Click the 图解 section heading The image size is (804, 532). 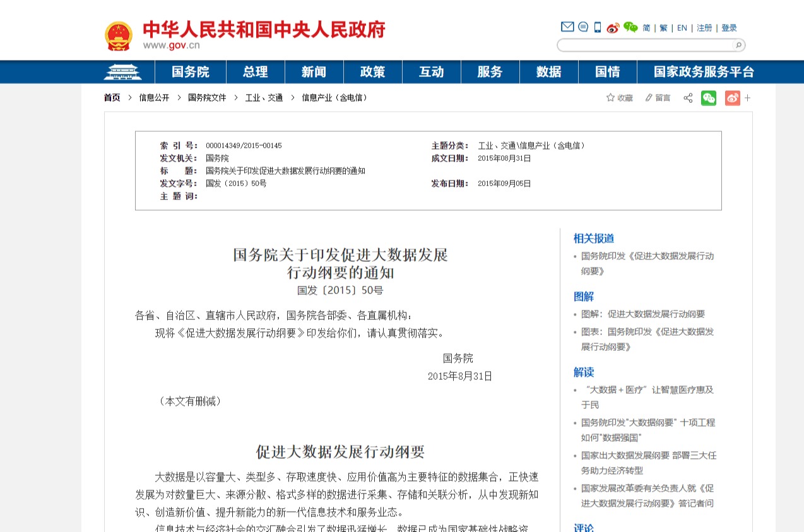point(584,297)
